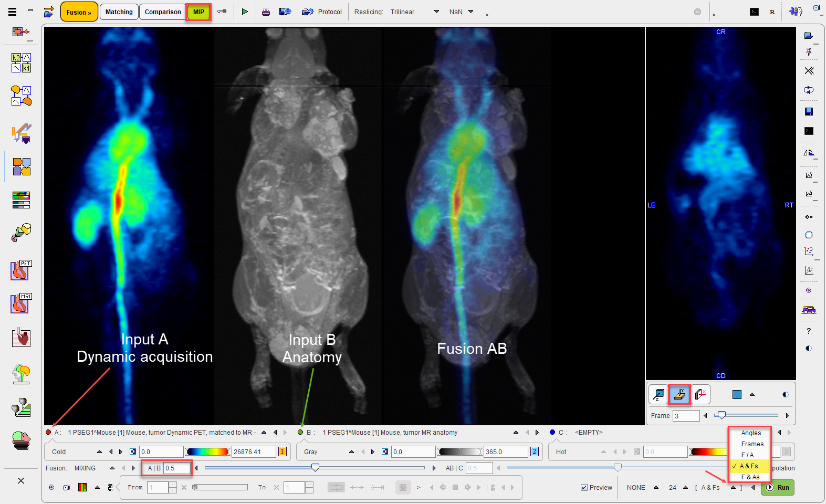Click the green Run button

click(x=778, y=487)
